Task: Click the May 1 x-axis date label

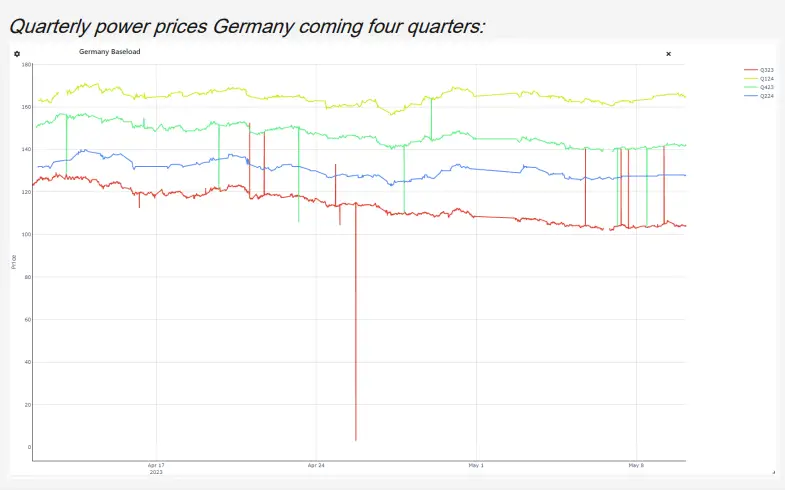Action: pos(476,466)
